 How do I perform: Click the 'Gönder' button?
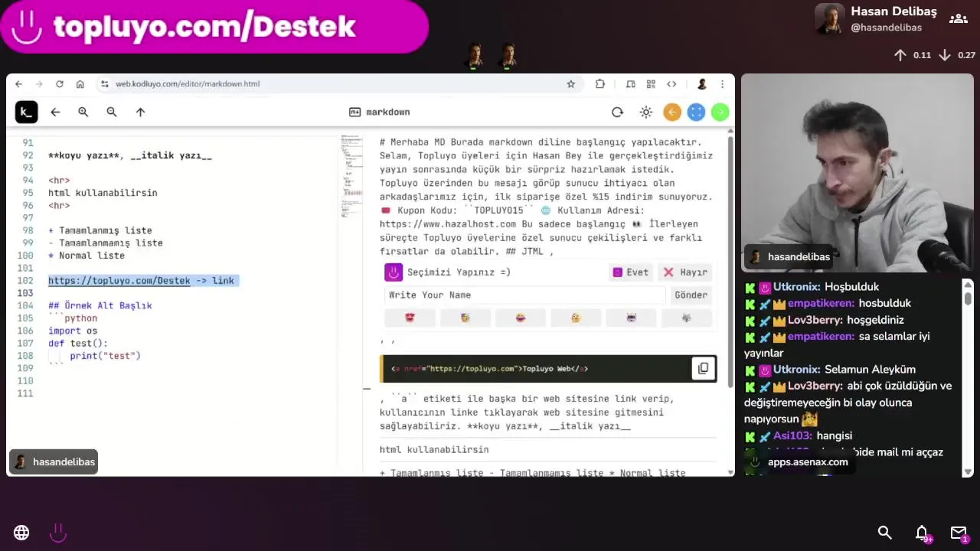691,295
